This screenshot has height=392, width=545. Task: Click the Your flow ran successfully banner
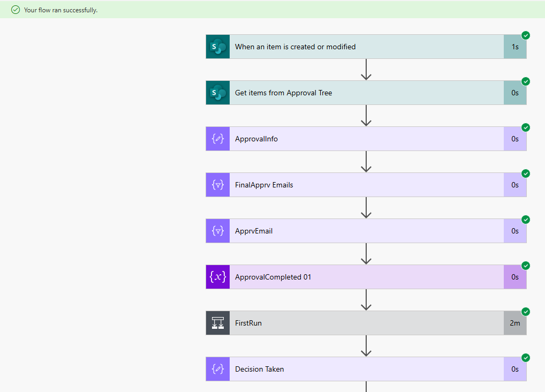(x=59, y=10)
